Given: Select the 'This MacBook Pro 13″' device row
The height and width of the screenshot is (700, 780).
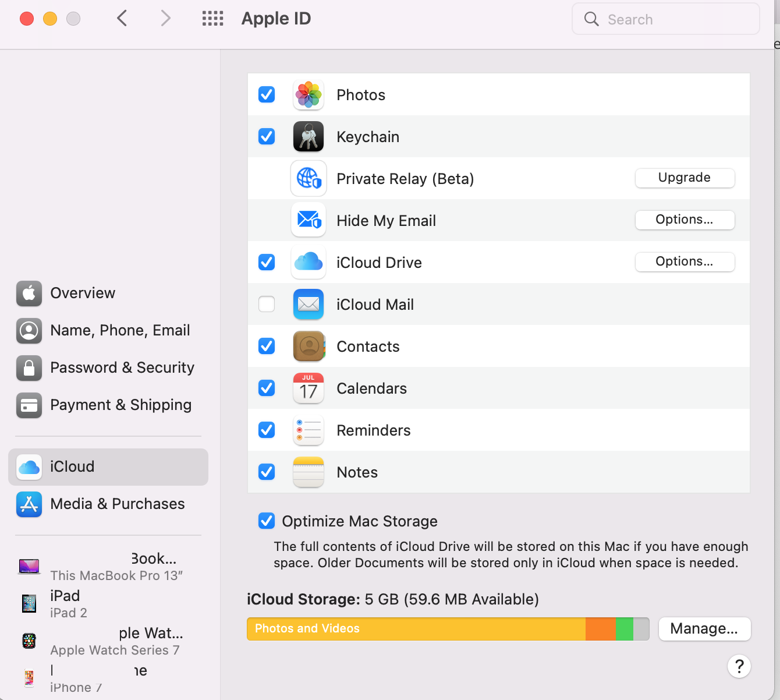Looking at the screenshot, I should [x=108, y=567].
